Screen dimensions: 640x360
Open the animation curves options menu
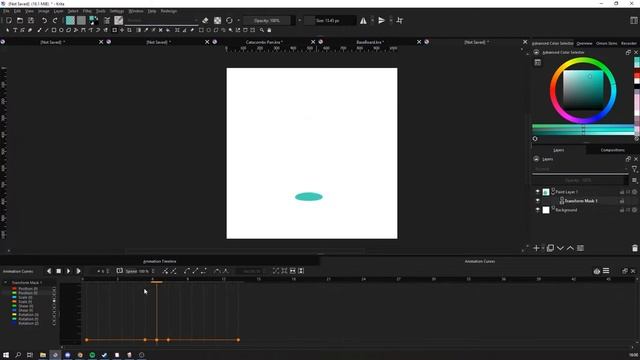pos(606,271)
